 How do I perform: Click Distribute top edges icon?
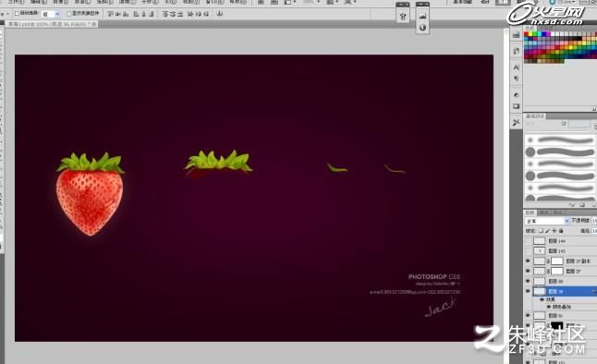coord(164,14)
